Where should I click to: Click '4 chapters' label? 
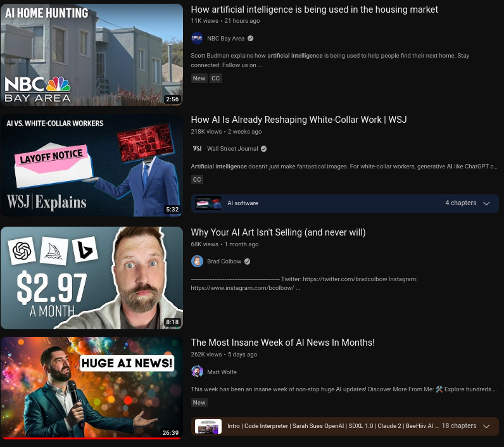click(460, 203)
